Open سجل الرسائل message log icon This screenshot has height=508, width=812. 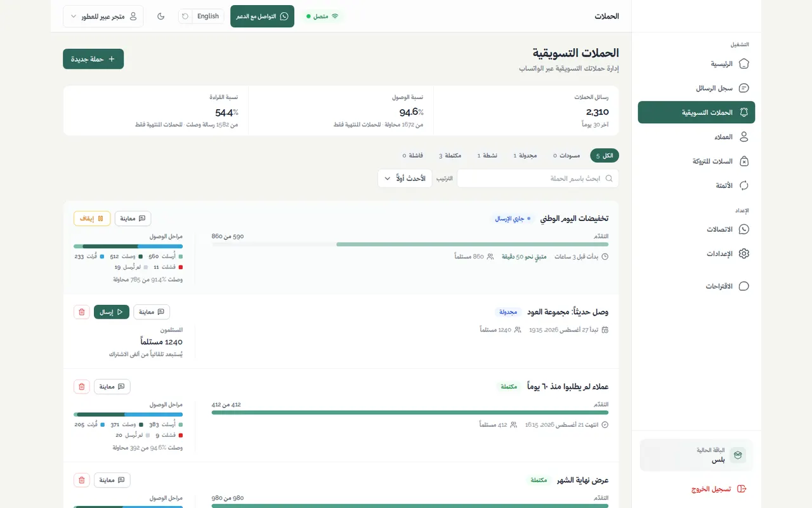point(744,88)
